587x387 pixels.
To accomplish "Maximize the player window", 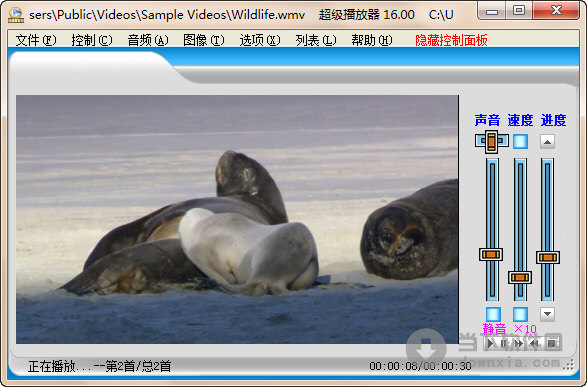I will point(519,11).
